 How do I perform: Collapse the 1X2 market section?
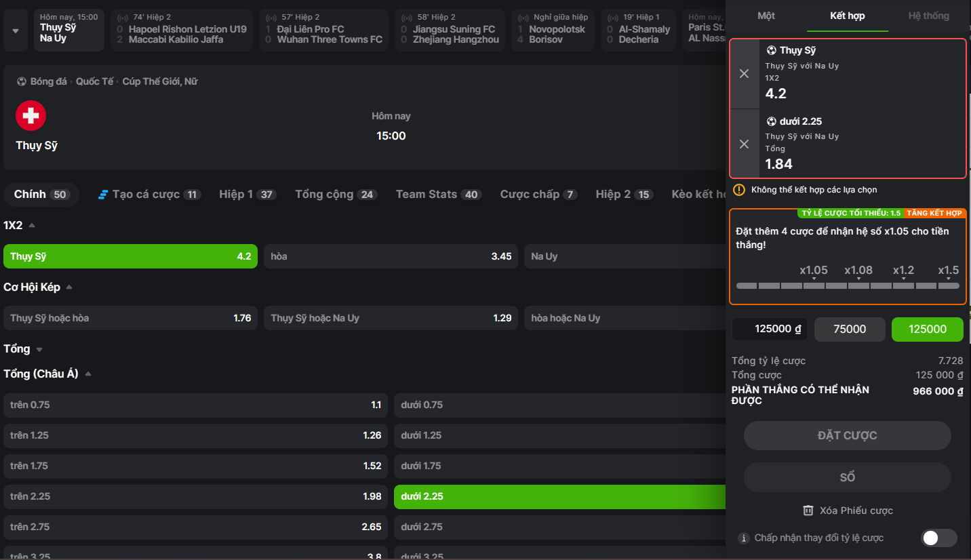31,225
